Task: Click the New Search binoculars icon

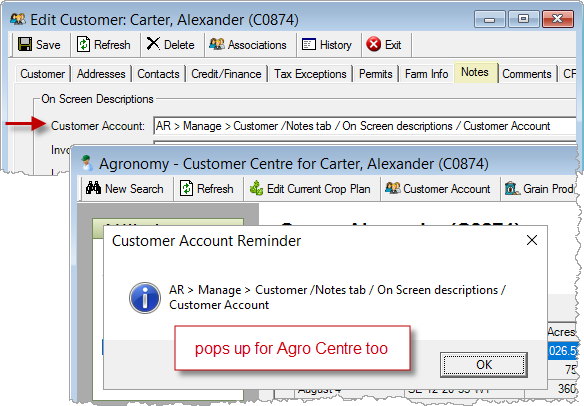Action: pyautogui.click(x=93, y=188)
